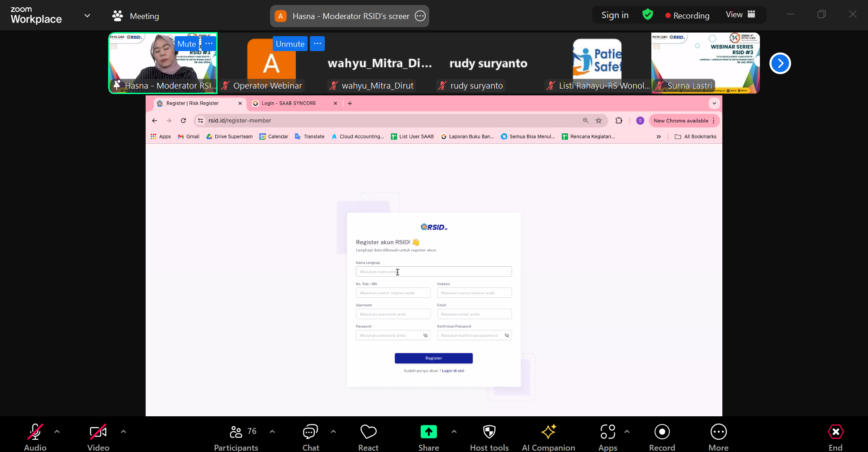This screenshot has width=868, height=452.
Task: Toggle the Record button
Action: pos(662,433)
